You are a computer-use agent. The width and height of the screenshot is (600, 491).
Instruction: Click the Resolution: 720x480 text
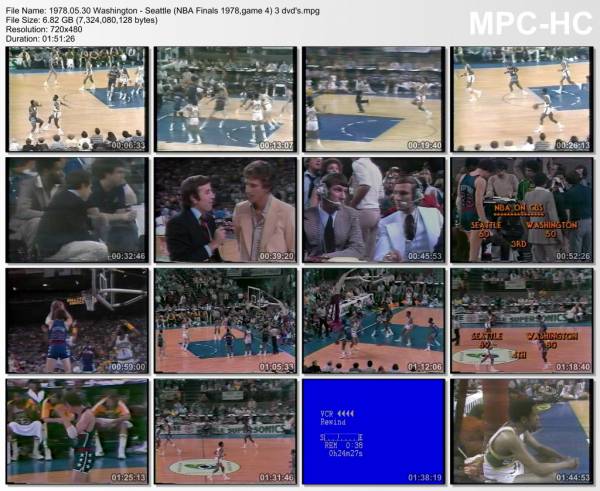pos(44,29)
